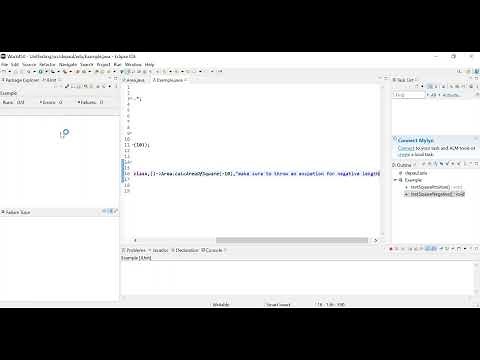The width and height of the screenshot is (480, 360).
Task: Switch to the Package Explorer tab
Action: (x=21, y=80)
